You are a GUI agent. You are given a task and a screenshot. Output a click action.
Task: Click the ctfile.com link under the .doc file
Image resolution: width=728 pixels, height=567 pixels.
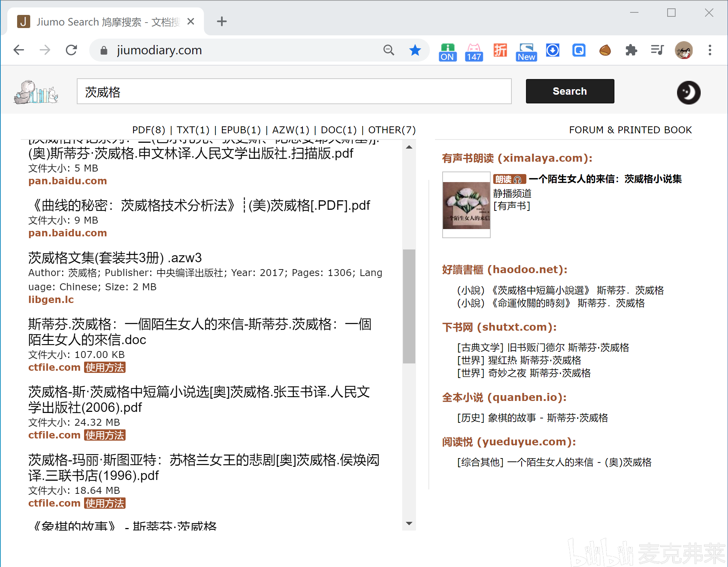tap(54, 367)
